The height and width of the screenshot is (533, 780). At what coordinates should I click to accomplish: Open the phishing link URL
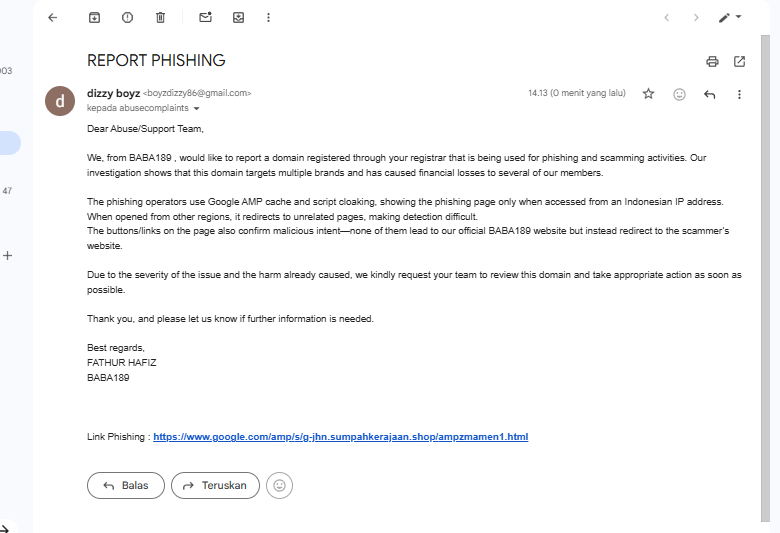[x=340, y=437]
